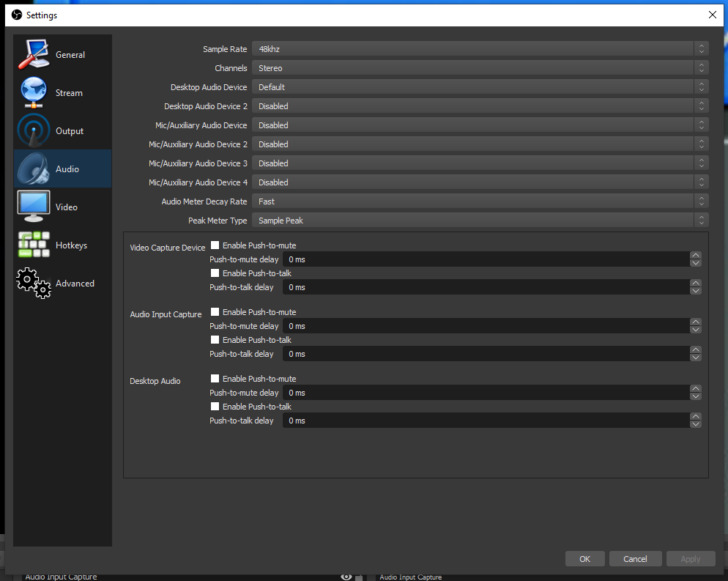Screen dimensions: 728x581
Task: Go to Stream settings label
Action: [x=69, y=93]
